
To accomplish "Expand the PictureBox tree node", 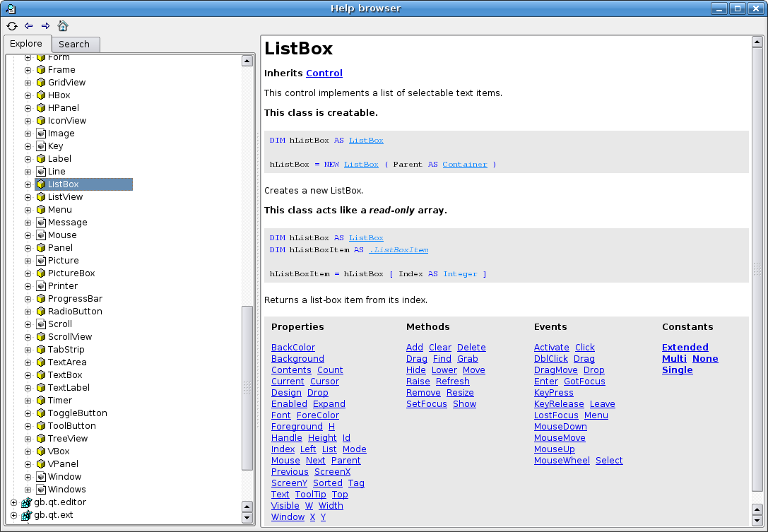I will 28,274.
